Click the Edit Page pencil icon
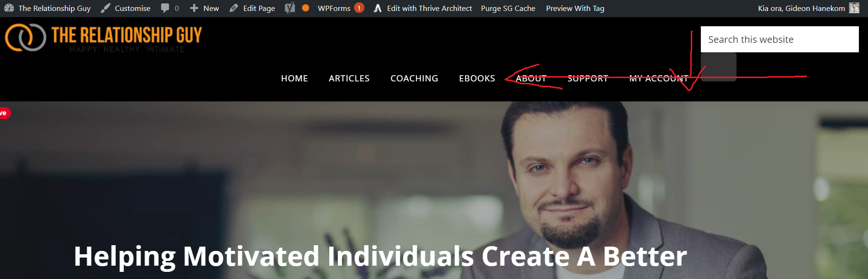This screenshot has height=279, width=868. click(x=233, y=8)
